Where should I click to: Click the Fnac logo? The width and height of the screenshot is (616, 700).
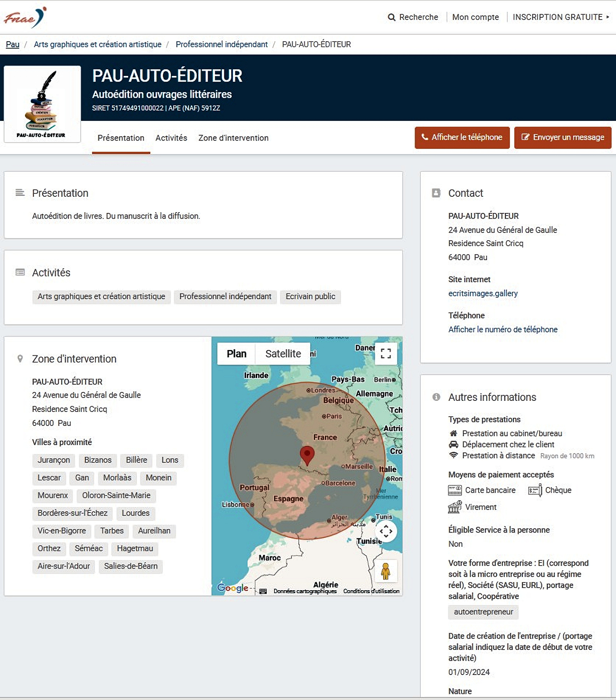[x=25, y=17]
